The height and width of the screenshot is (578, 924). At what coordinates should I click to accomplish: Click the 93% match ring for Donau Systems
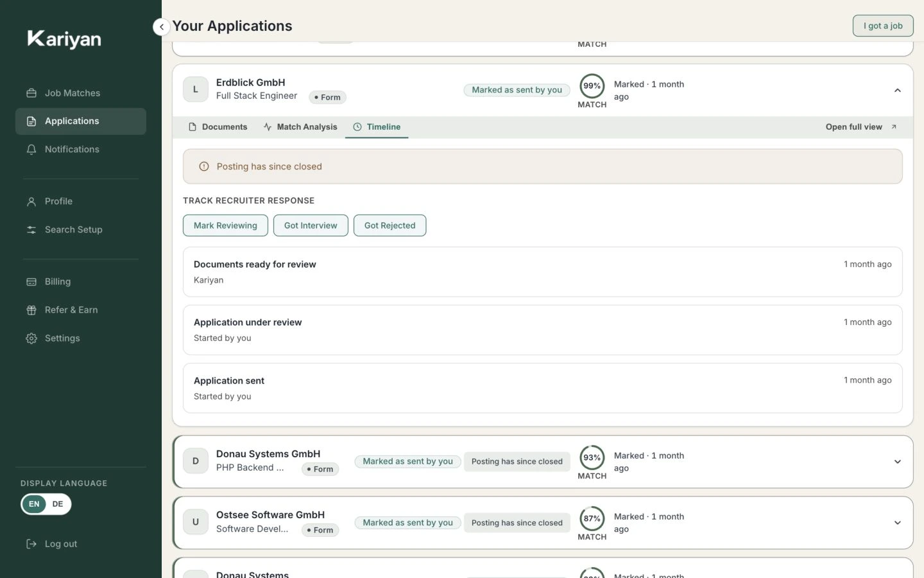[592, 457]
